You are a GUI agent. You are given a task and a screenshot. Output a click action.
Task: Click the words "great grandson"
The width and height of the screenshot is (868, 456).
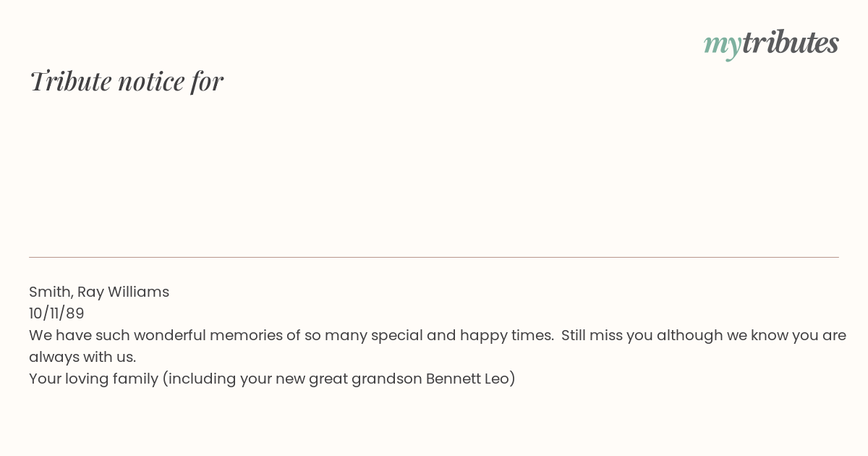[x=365, y=379]
